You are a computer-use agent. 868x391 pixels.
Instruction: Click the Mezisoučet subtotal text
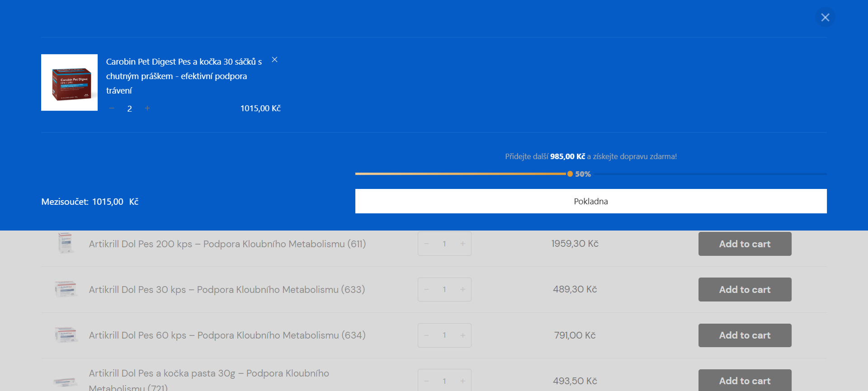tap(90, 202)
